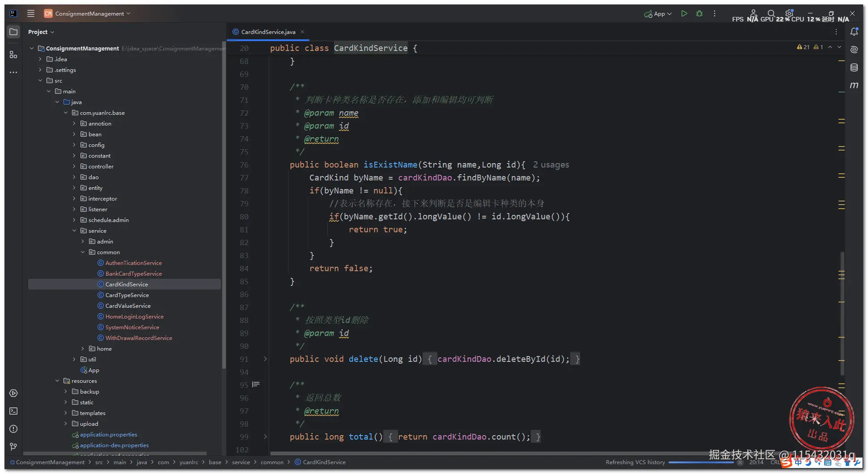Expand the home package

click(83, 348)
